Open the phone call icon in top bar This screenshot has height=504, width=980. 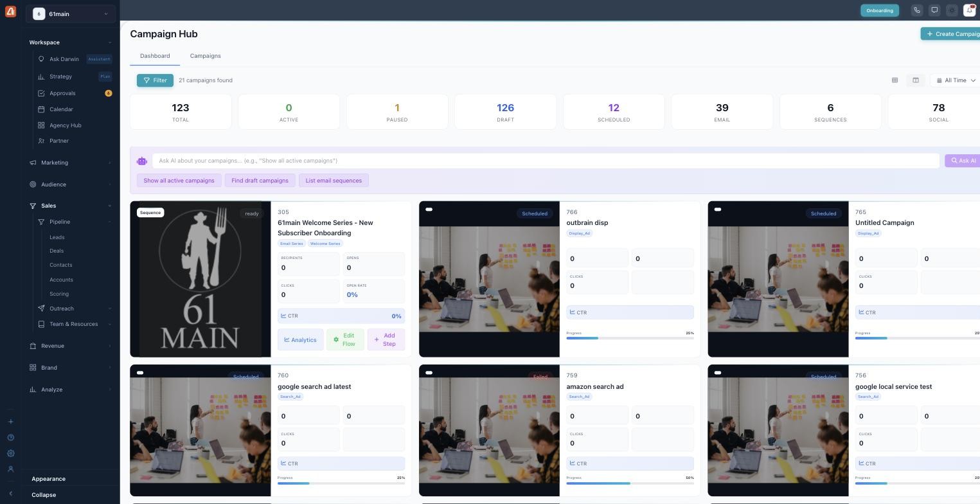point(917,10)
